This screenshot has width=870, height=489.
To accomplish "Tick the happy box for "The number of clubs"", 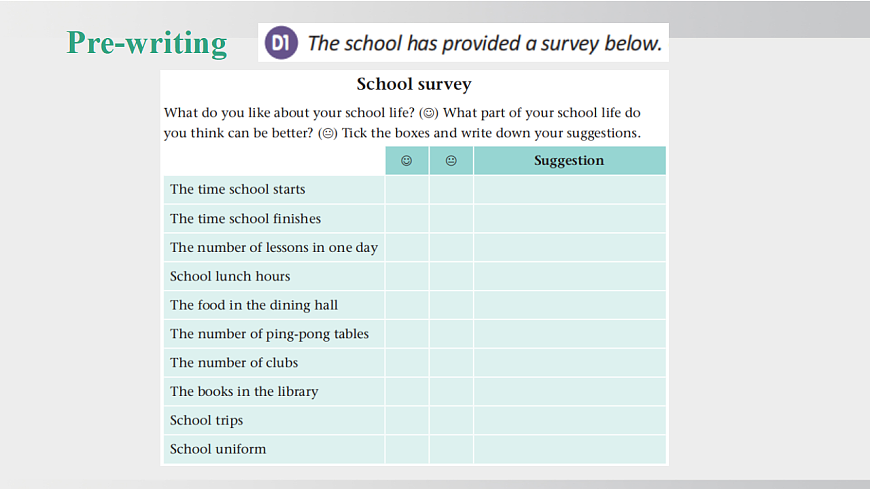I will point(407,363).
